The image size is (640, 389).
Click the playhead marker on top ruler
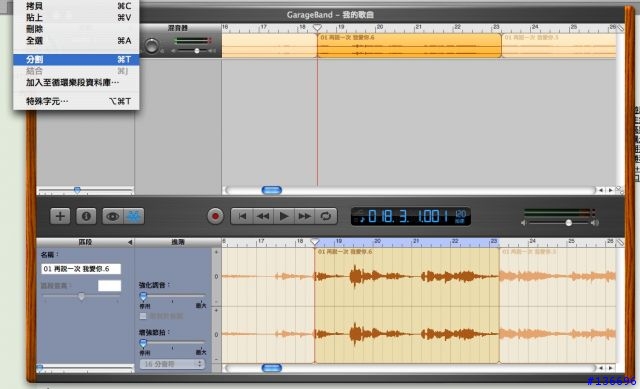click(x=317, y=28)
